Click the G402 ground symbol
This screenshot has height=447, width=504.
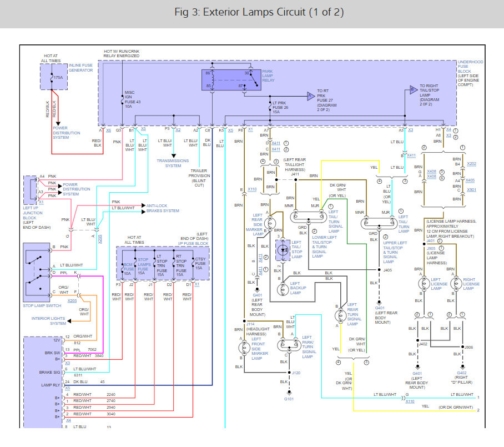coord(462,366)
